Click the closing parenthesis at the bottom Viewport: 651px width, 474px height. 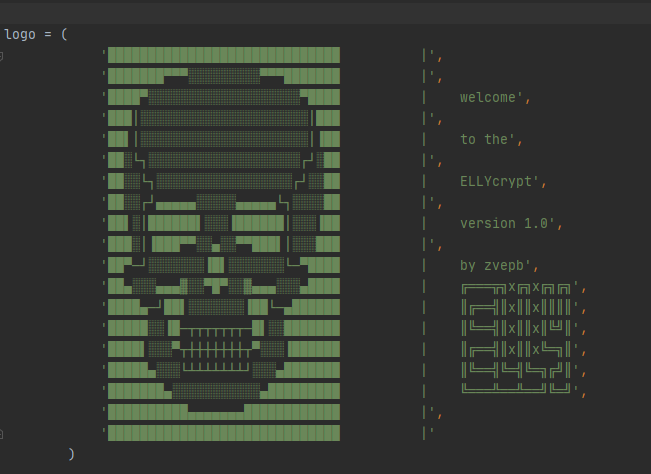[x=72, y=454]
